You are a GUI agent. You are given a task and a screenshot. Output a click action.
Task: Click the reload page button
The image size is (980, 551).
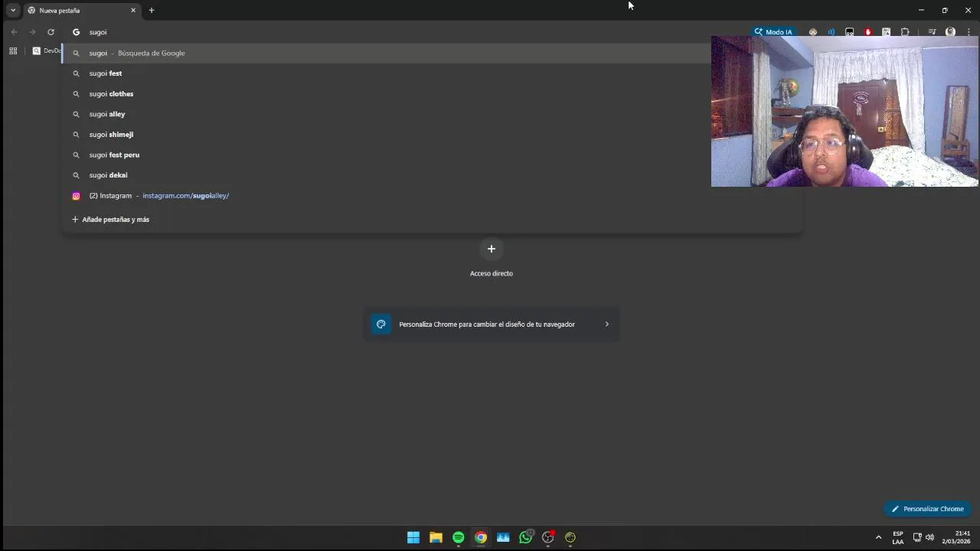coord(51,32)
